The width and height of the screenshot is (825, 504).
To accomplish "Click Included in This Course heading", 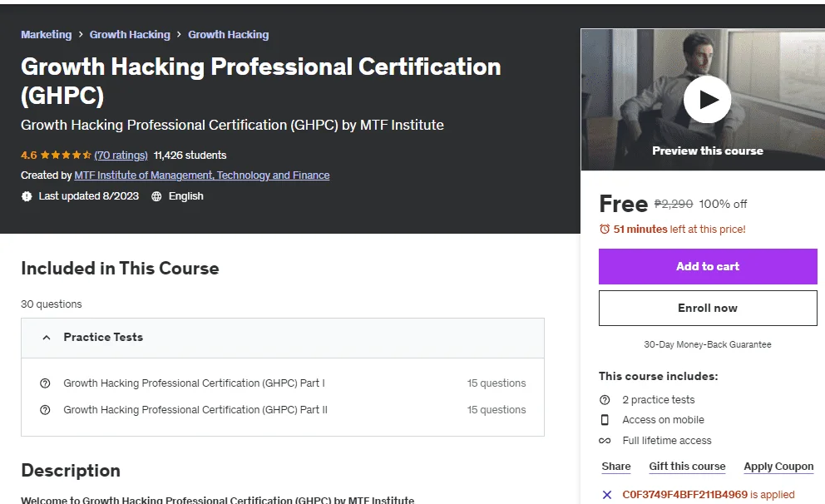I will [x=120, y=269].
